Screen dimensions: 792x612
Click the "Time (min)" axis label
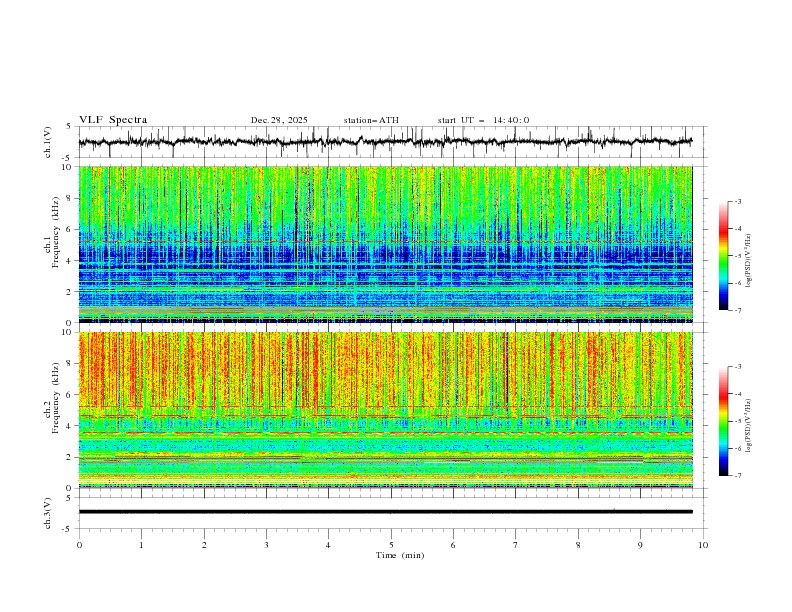click(x=400, y=555)
